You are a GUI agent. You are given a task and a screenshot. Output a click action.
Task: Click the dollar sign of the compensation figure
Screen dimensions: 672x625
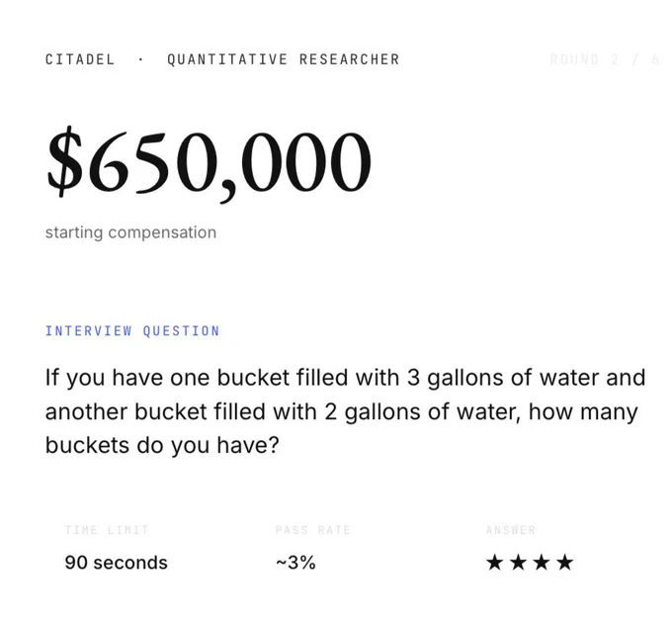pos(64,161)
